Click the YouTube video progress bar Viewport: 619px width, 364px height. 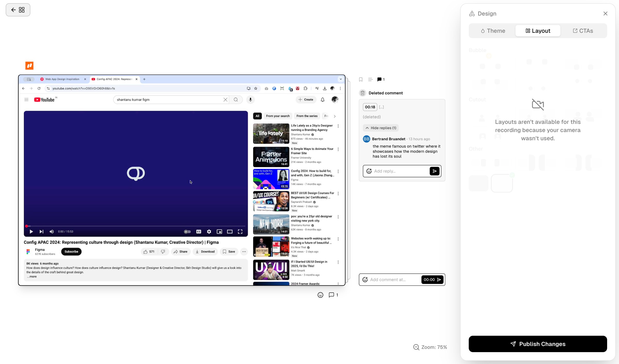[136, 226]
